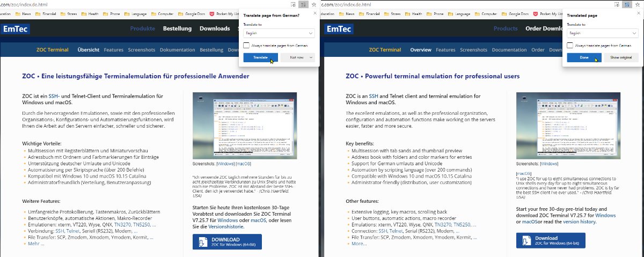Image resolution: width=644 pixels, height=257 pixels.
Task: Click the 'More...' link on the English page
Action: (359, 244)
